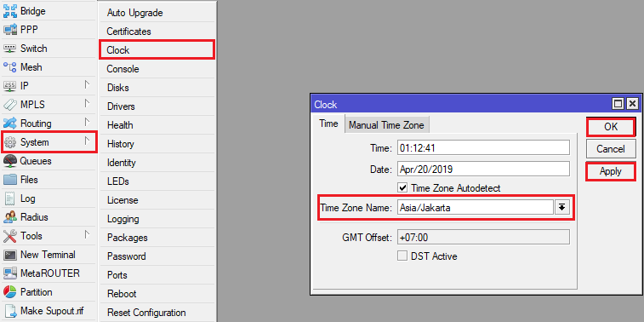
Task: Click Apply in the Clock window
Action: 611,171
